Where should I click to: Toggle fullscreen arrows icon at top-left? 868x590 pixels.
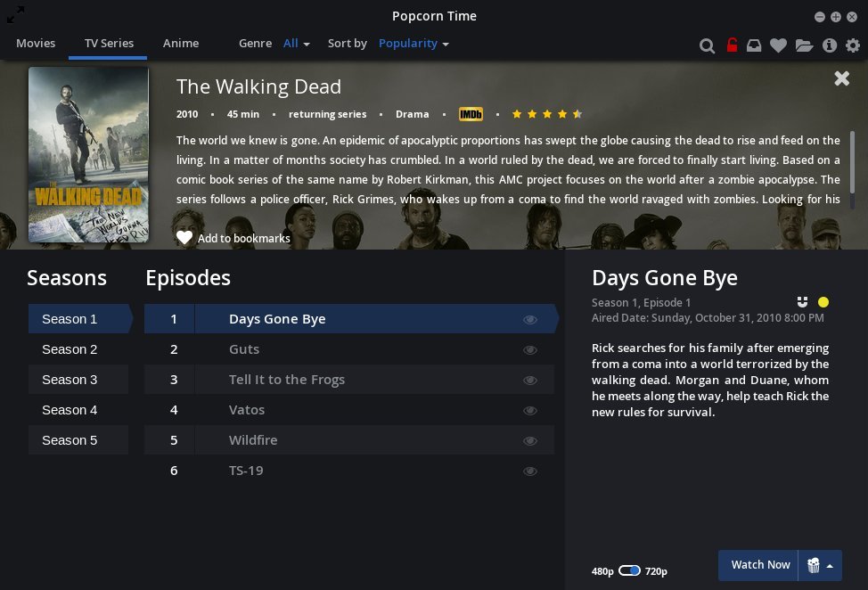tap(15, 15)
